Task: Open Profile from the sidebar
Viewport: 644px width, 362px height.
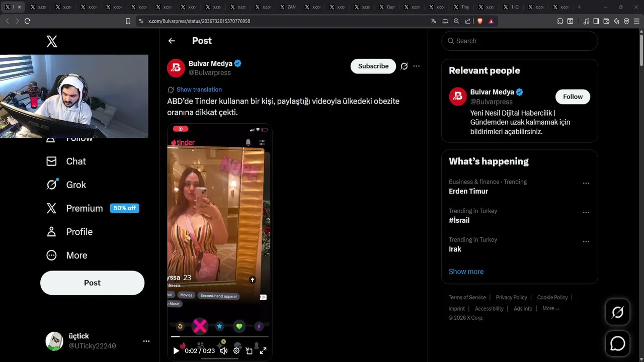Action: pyautogui.click(x=69, y=232)
